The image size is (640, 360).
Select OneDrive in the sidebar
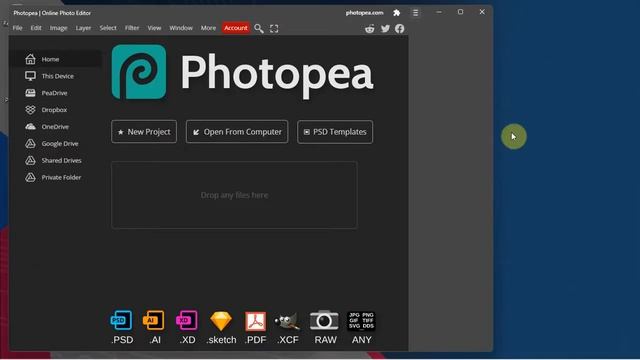click(x=56, y=127)
